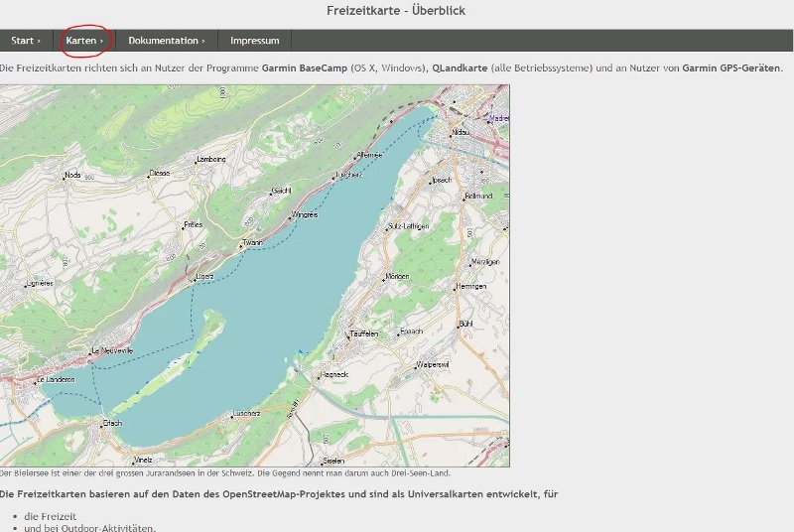The image size is (794, 532).
Task: Open the Start menu item
Action: click(26, 41)
